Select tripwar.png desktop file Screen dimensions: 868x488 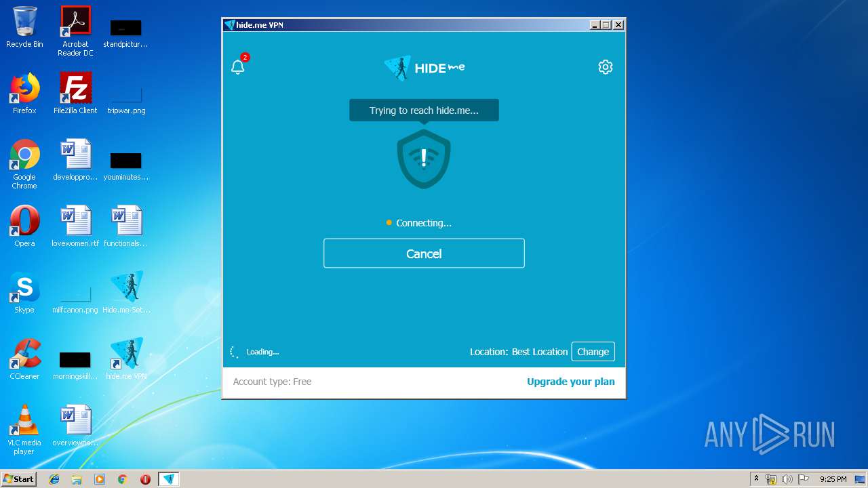(x=126, y=99)
